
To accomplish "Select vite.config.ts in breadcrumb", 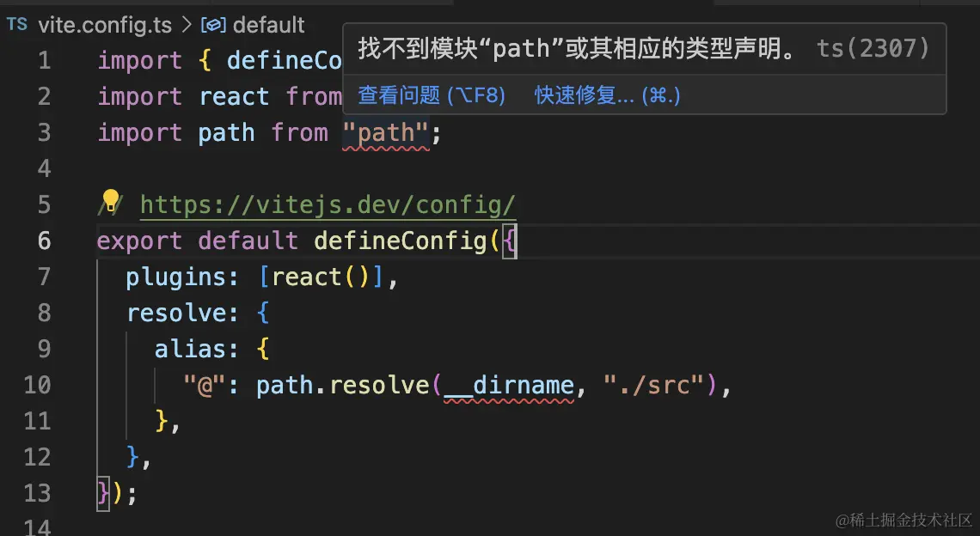I will [x=105, y=25].
